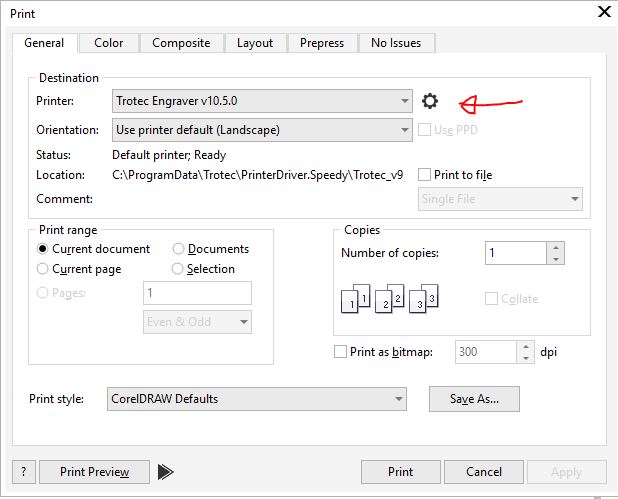Open the Print style dropdown

[399, 399]
